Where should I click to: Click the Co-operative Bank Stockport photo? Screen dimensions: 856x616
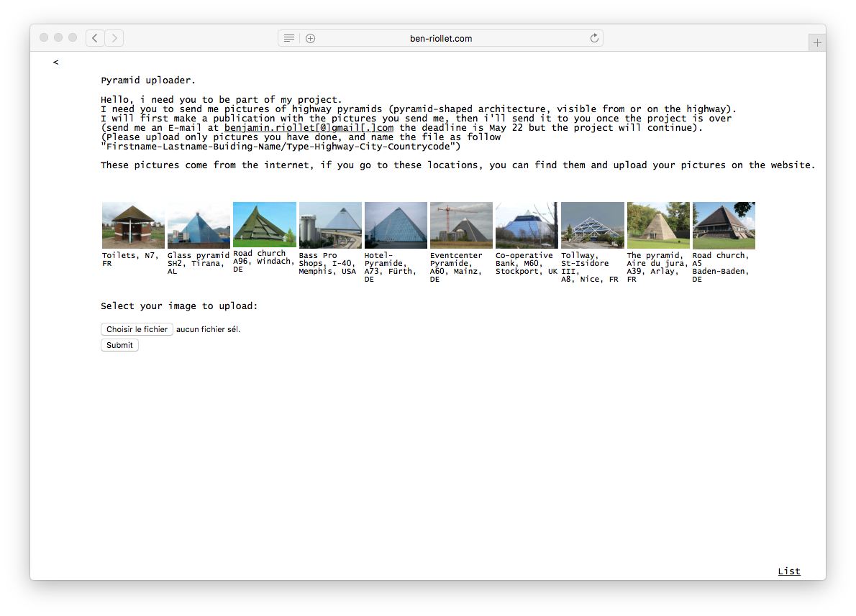coord(527,226)
